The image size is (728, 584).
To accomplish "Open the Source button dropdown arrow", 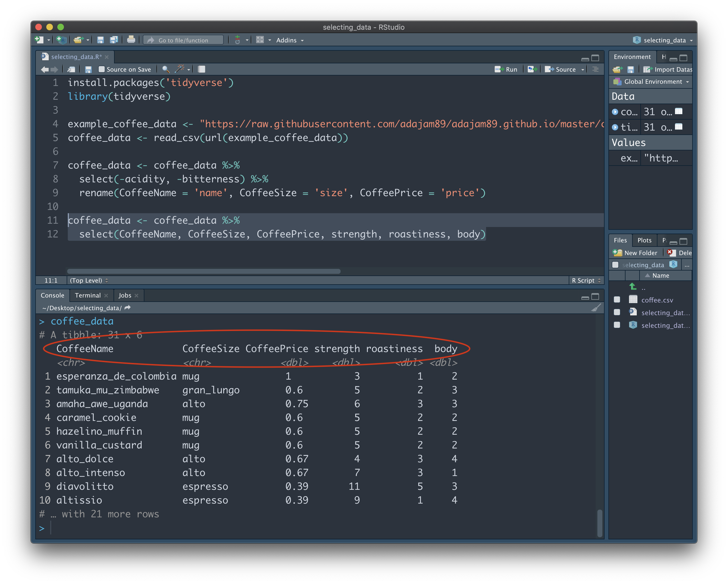I will pos(583,69).
